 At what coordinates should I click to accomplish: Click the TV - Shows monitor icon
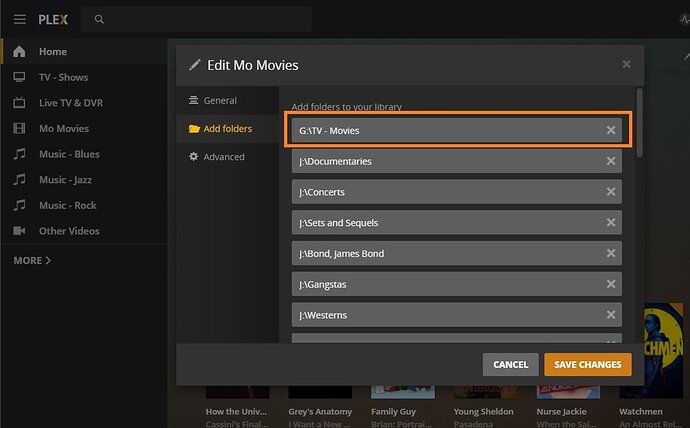[19, 77]
